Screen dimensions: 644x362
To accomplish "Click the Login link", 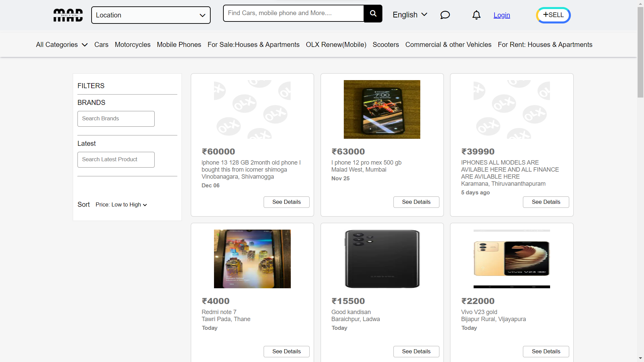I will pyautogui.click(x=501, y=15).
